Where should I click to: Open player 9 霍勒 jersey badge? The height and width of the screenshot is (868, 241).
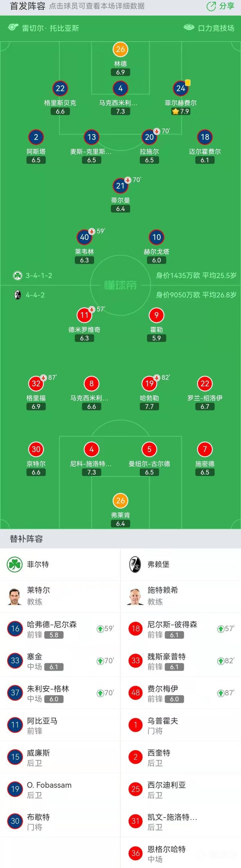pos(156,315)
